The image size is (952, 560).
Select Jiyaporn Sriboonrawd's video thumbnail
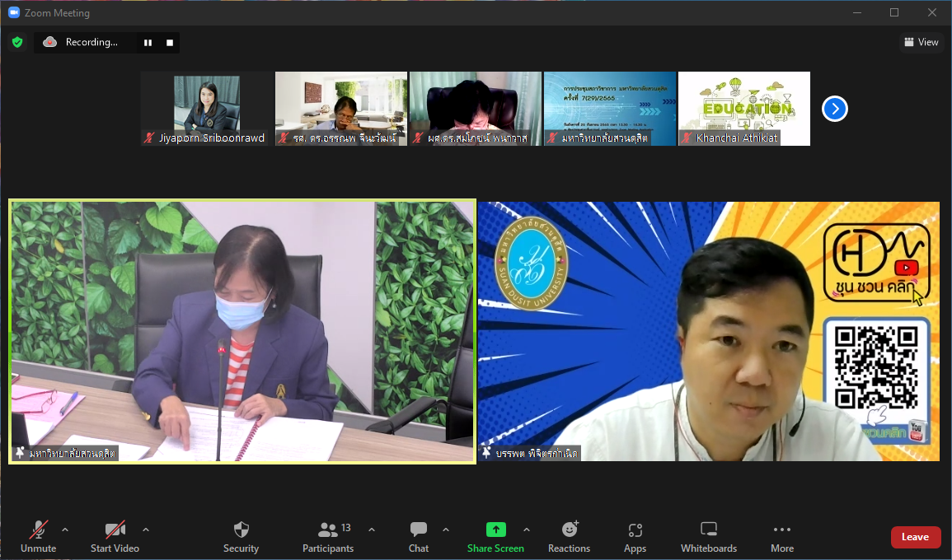[206, 108]
